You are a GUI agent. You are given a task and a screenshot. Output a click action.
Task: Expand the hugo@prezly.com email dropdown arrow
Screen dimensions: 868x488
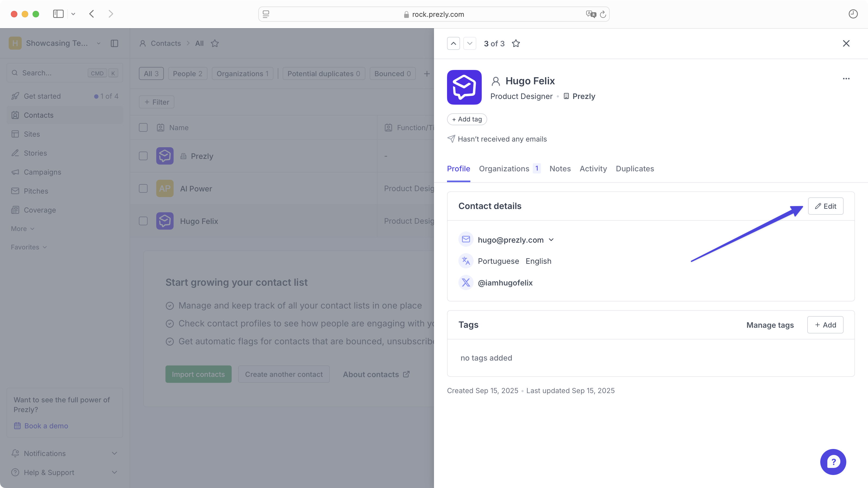pos(551,240)
